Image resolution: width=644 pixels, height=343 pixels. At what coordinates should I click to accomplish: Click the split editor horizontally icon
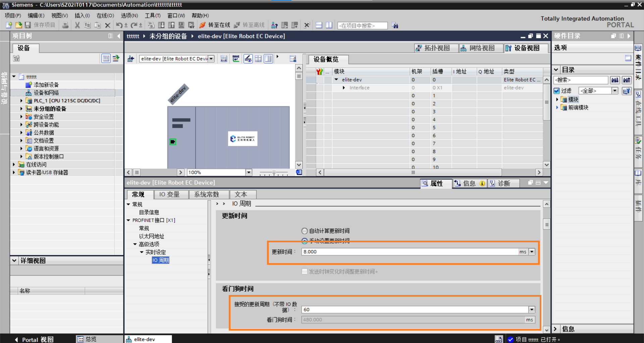click(x=319, y=25)
